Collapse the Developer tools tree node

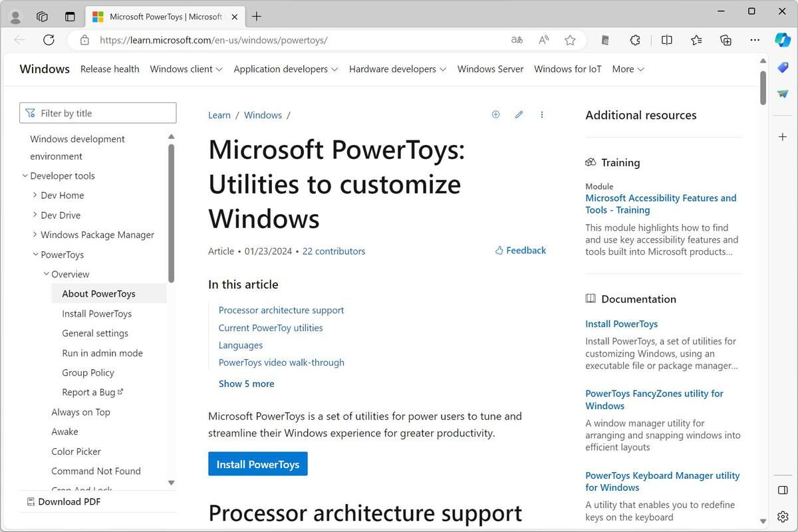point(25,176)
